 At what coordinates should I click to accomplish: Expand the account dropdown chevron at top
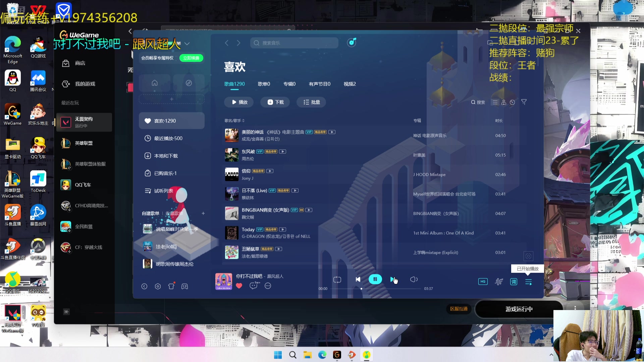(187, 44)
